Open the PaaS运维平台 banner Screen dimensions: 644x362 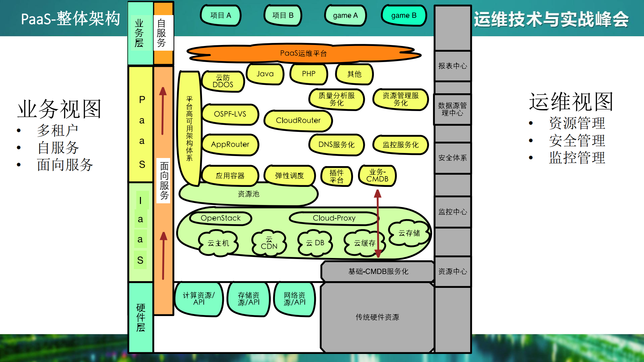(x=304, y=53)
